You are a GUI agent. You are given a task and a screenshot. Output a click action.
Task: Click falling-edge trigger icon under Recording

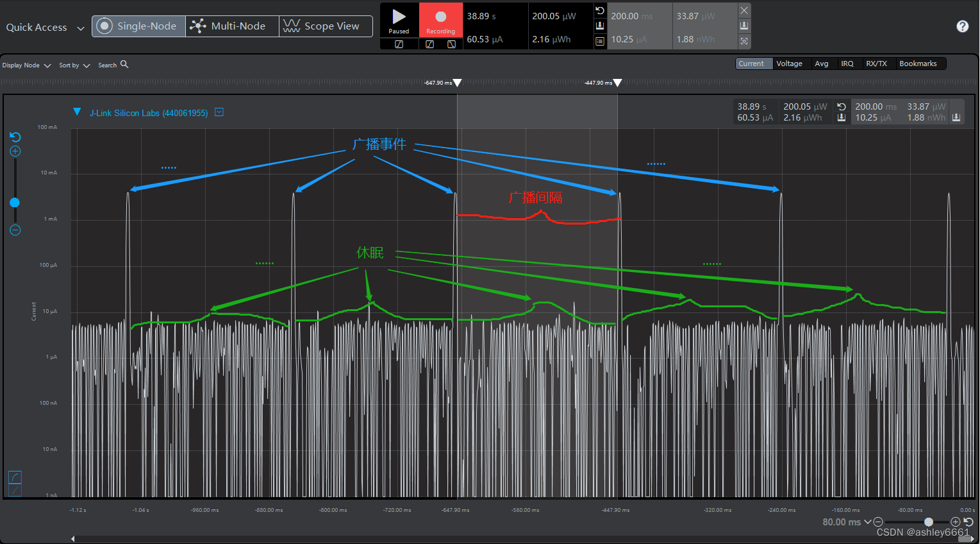pos(451,44)
